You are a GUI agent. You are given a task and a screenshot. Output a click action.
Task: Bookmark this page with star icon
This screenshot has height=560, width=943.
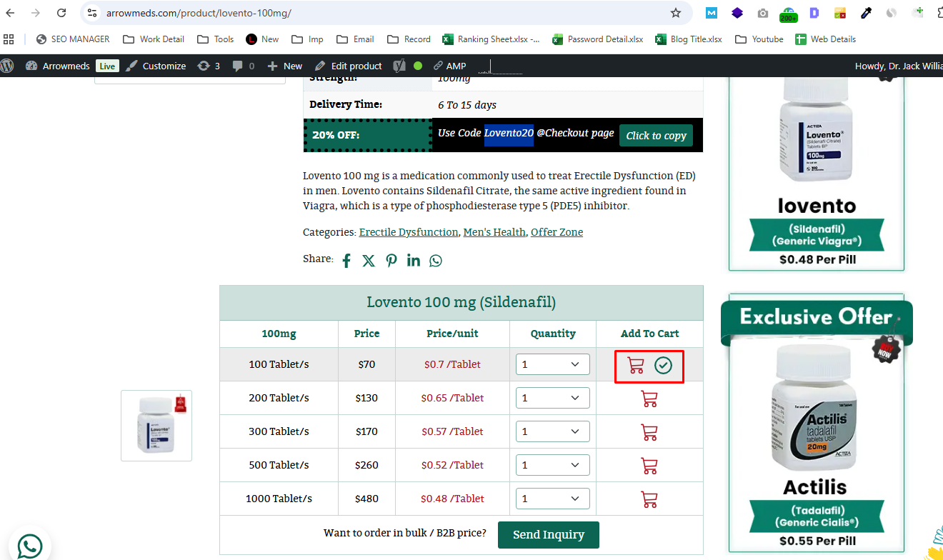(x=676, y=13)
